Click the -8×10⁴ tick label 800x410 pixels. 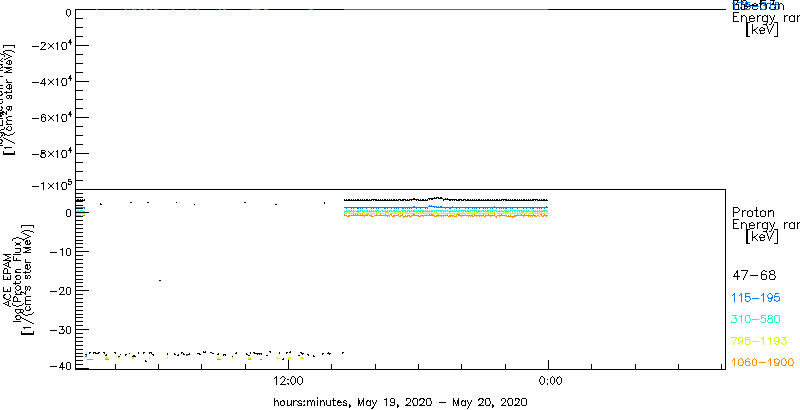pos(52,153)
